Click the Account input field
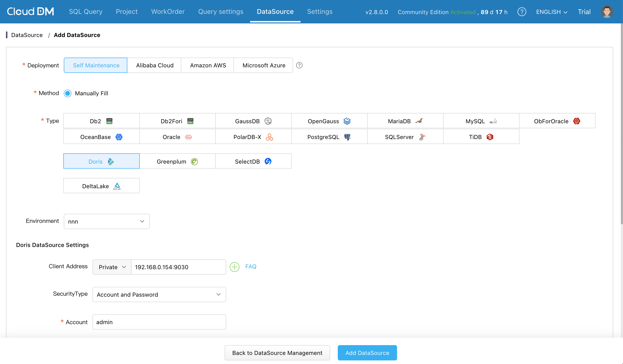This screenshot has height=364, width=623. 159,322
